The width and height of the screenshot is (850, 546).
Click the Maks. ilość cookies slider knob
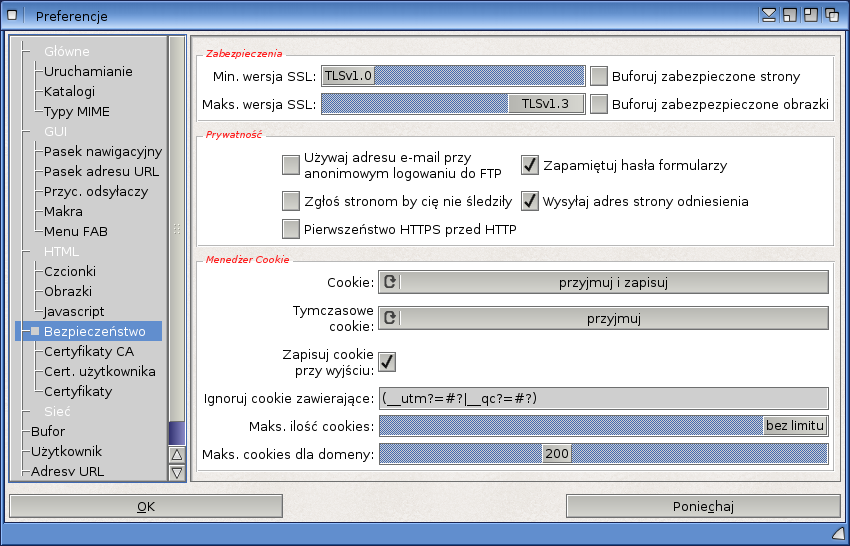[x=795, y=426]
